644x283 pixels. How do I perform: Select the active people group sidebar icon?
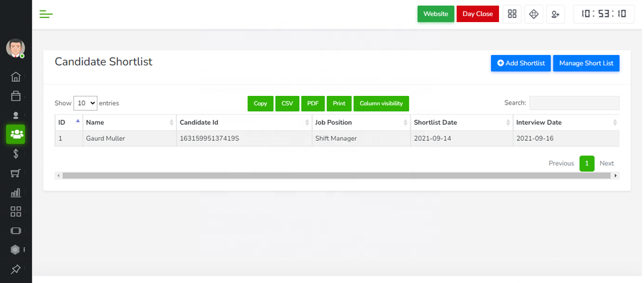click(15, 134)
